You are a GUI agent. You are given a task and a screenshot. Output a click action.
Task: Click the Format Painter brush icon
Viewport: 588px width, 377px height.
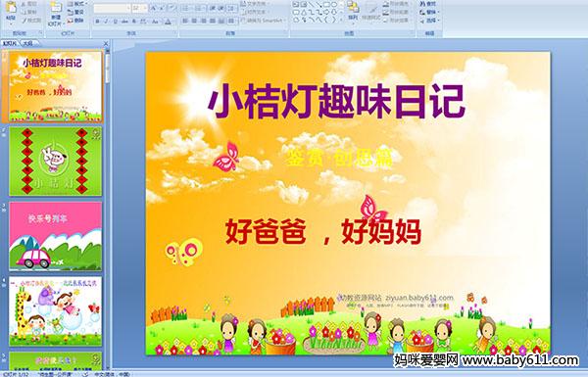coord(24,21)
